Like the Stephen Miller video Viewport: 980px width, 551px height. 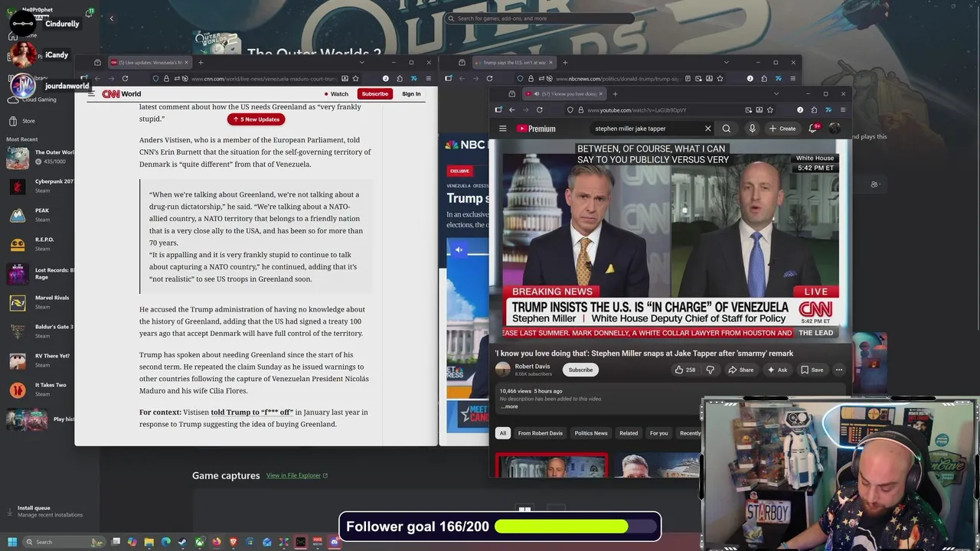[685, 370]
